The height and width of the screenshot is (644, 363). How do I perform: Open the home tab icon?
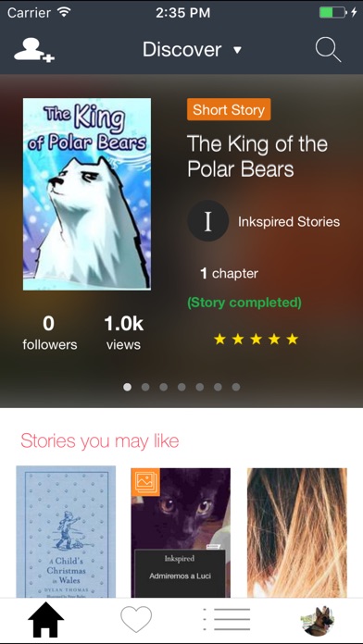pyautogui.click(x=45, y=619)
